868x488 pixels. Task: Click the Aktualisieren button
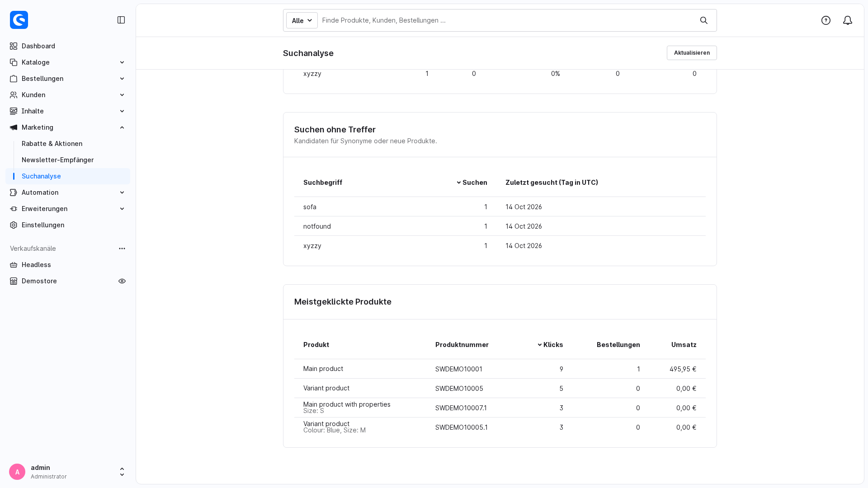point(692,53)
